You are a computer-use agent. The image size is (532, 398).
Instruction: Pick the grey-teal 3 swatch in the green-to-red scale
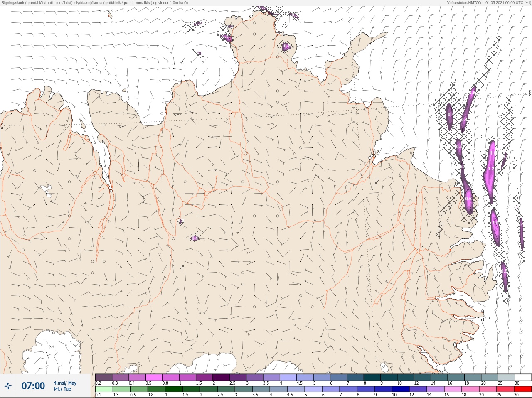pos(244,389)
